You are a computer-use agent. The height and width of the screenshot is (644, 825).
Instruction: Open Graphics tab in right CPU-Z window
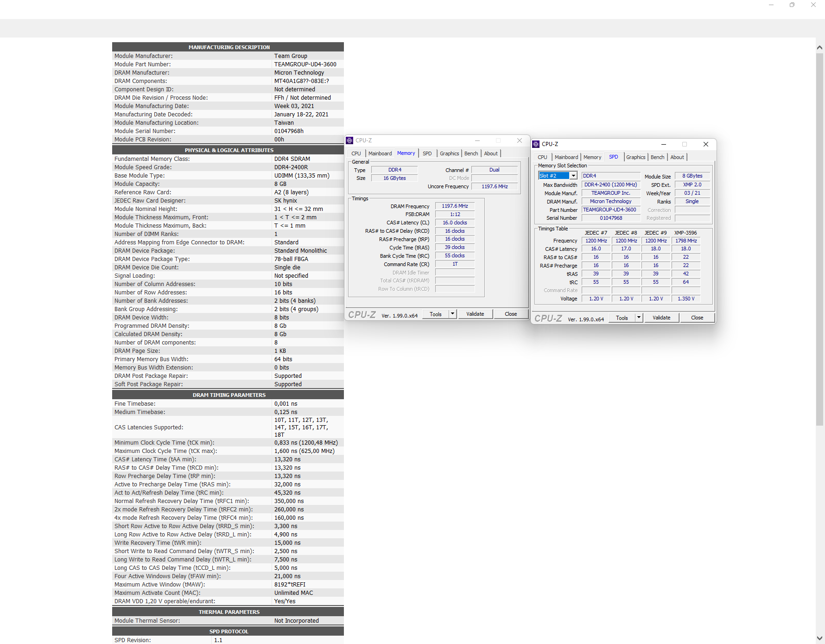(x=636, y=157)
